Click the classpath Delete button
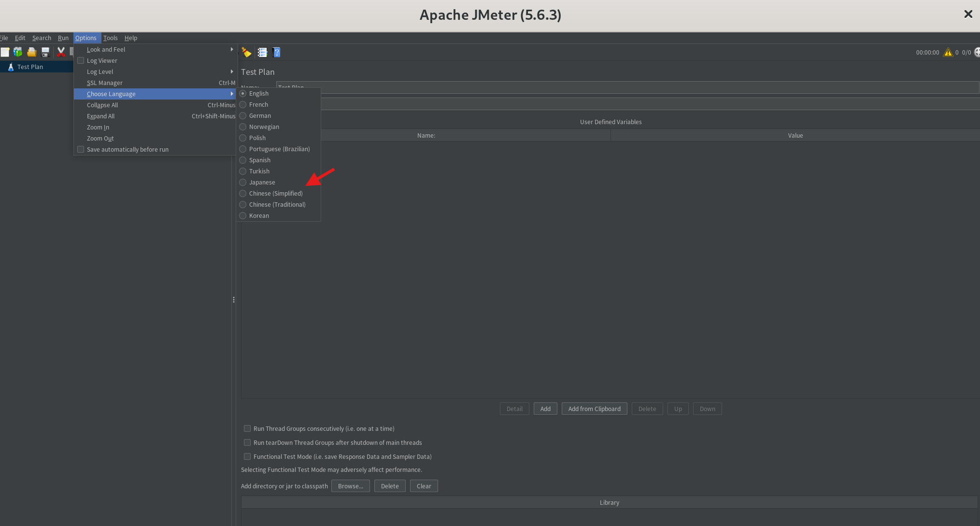The height and width of the screenshot is (526, 980). click(390, 486)
